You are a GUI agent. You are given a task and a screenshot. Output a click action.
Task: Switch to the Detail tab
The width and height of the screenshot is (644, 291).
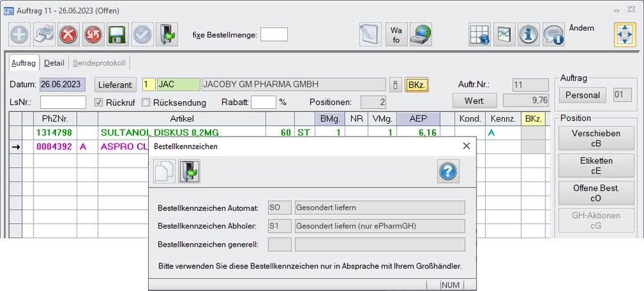(54, 63)
